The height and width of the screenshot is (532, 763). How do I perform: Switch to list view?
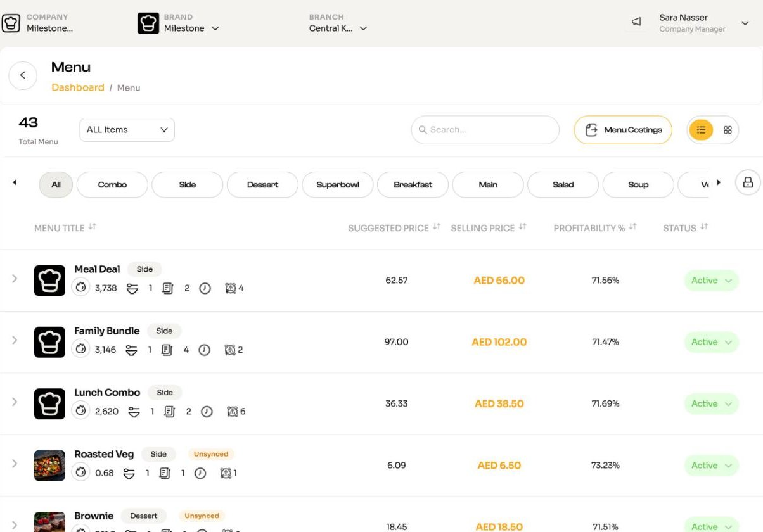click(x=701, y=130)
